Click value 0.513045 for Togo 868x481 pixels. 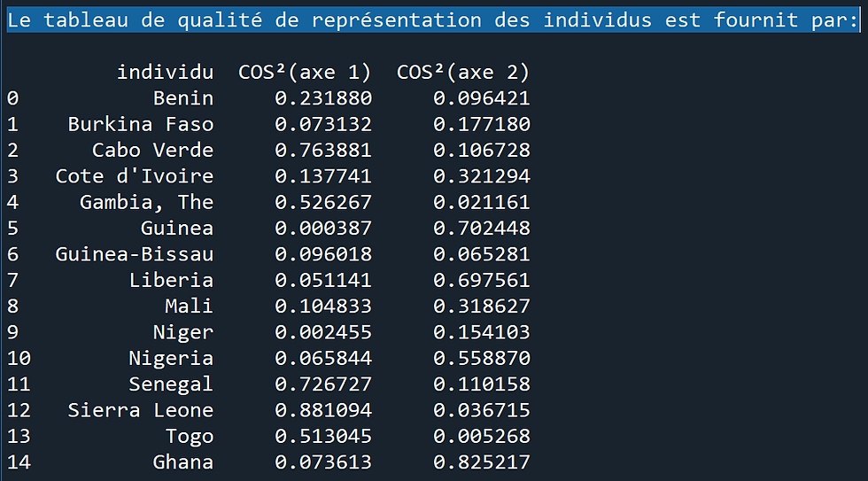point(323,436)
